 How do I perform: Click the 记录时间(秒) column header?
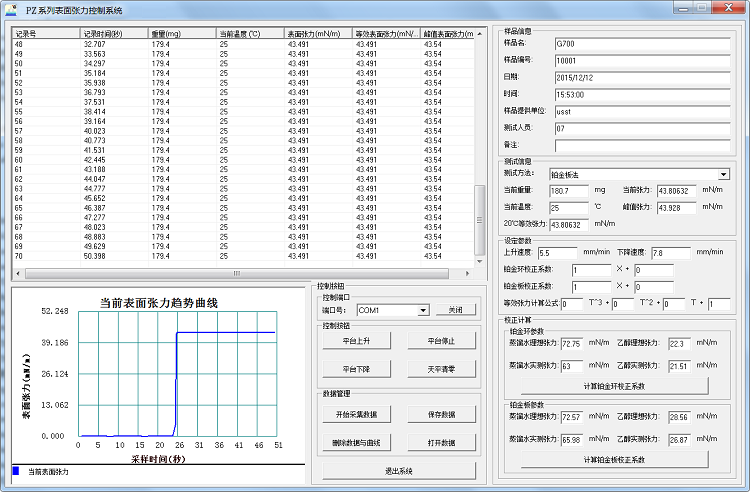coord(113,33)
